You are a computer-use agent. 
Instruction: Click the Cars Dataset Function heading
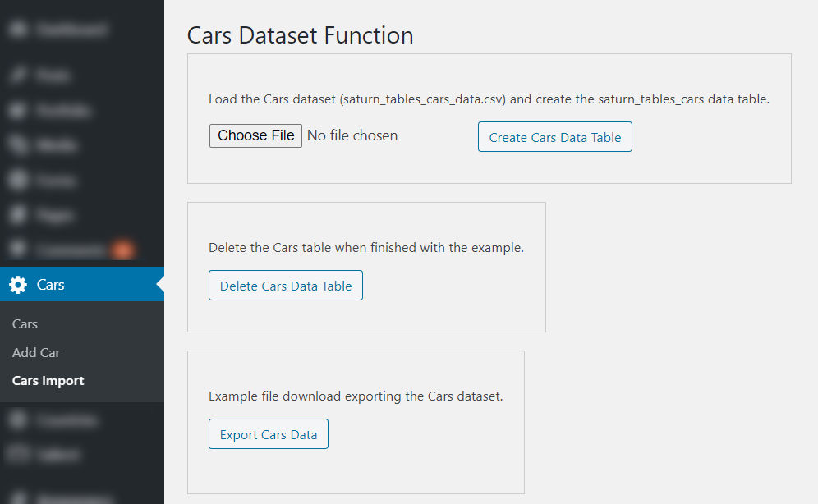coord(300,35)
